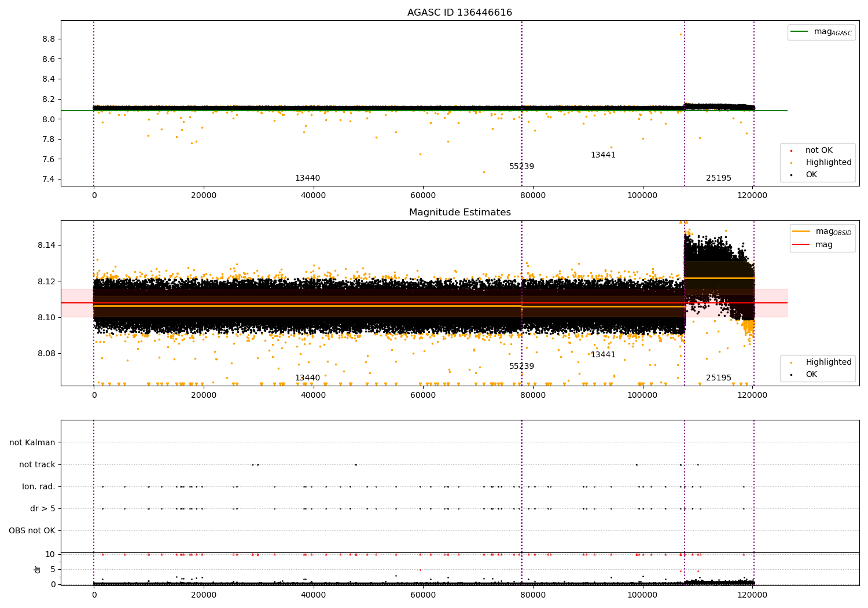The width and height of the screenshot is (868, 608).
Task: Click the 120000 x-axis tick under the top plot
Action: coord(752,196)
